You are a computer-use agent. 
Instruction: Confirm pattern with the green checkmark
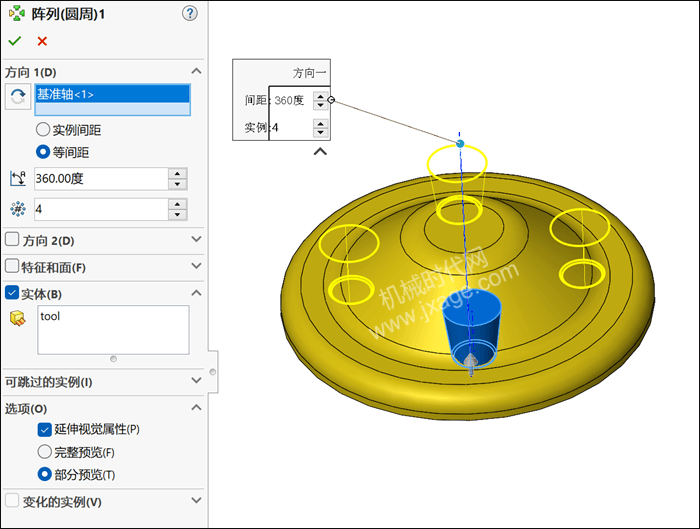(15, 41)
